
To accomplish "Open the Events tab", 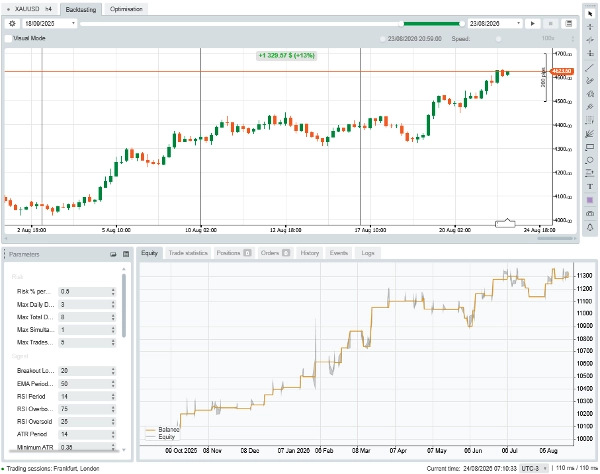I will click(339, 253).
